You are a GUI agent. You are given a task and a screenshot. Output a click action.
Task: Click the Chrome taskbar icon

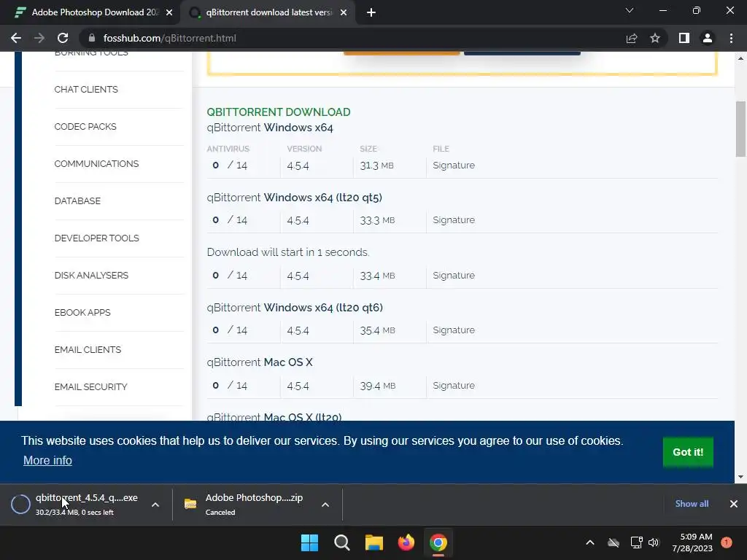(x=438, y=542)
